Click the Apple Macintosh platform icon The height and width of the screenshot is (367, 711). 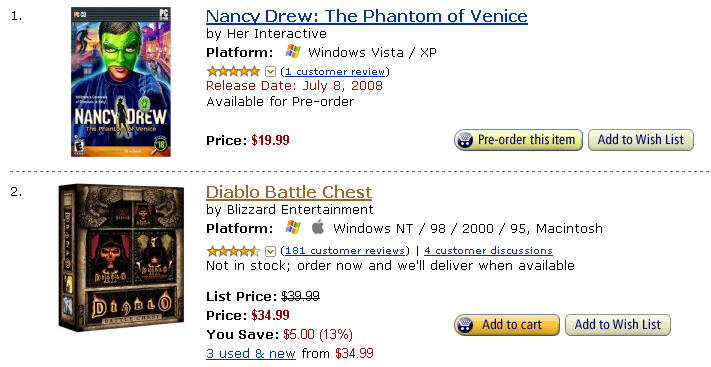pos(318,227)
